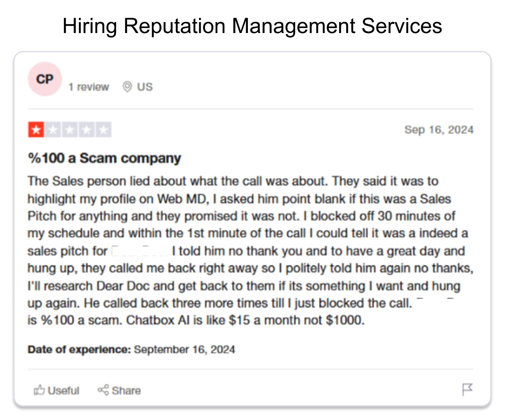This screenshot has height=420, width=505.
Task: Mark review Useful with thumbs-up icon
Action: pos(40,390)
